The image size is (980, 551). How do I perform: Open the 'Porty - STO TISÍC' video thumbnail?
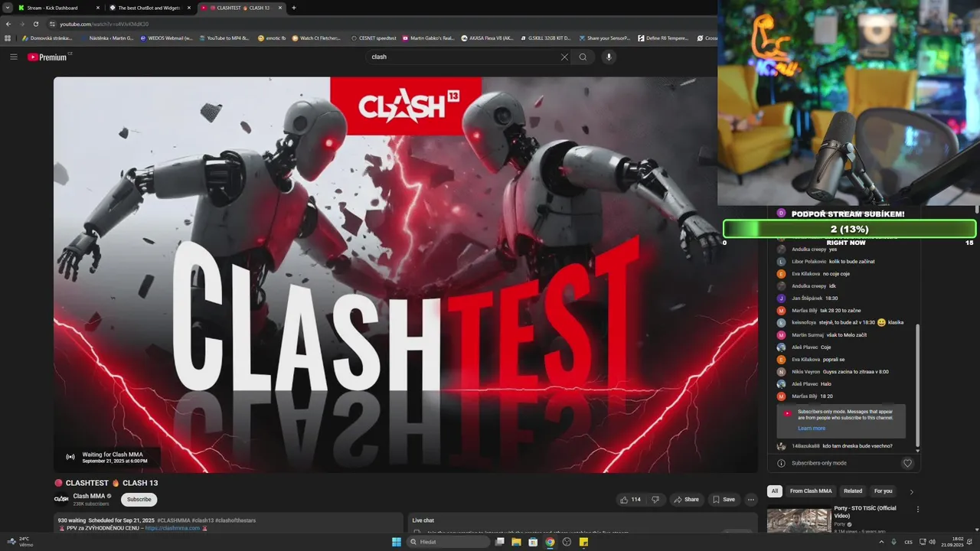tap(799, 520)
